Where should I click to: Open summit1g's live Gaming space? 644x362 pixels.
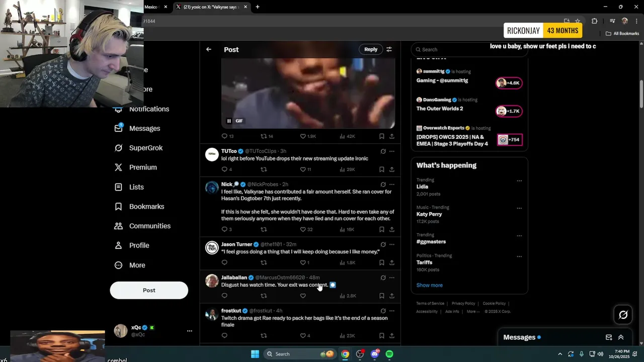pyautogui.click(x=469, y=76)
